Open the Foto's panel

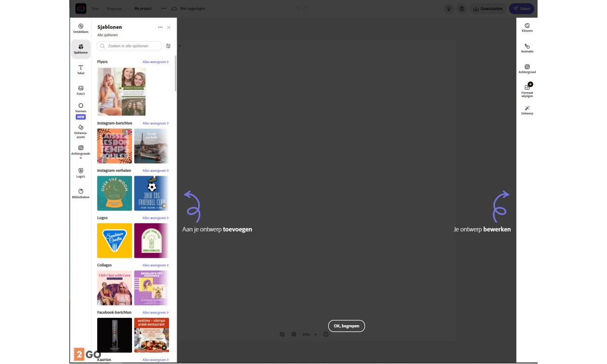[x=81, y=90]
